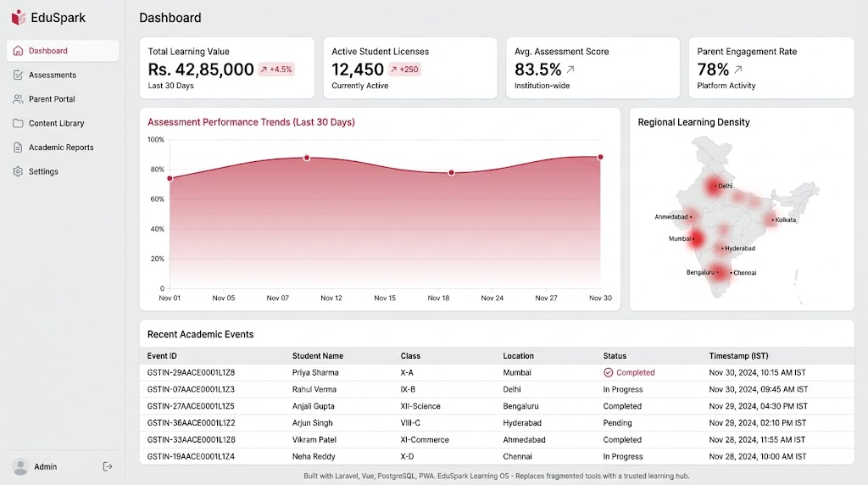Click the Regional Learning Density heading
This screenshot has height=485, width=868.
(x=693, y=122)
